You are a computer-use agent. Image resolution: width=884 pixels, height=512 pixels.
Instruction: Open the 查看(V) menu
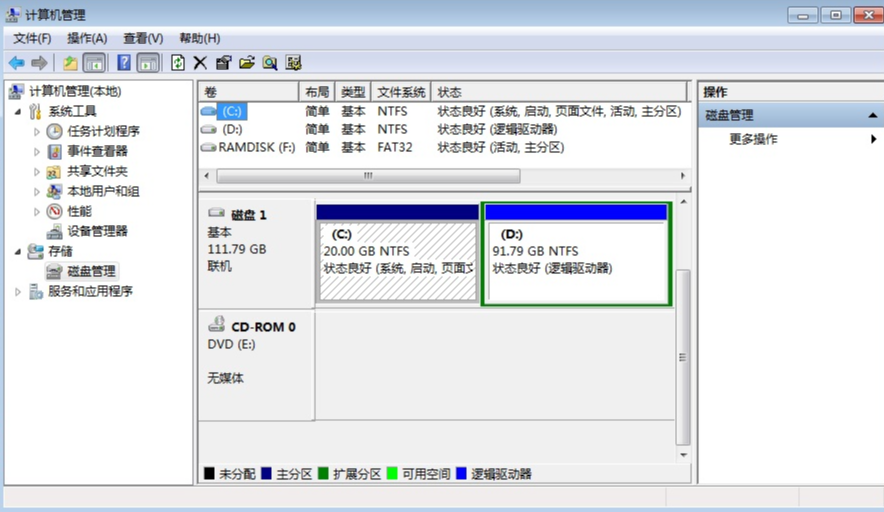pyautogui.click(x=143, y=38)
